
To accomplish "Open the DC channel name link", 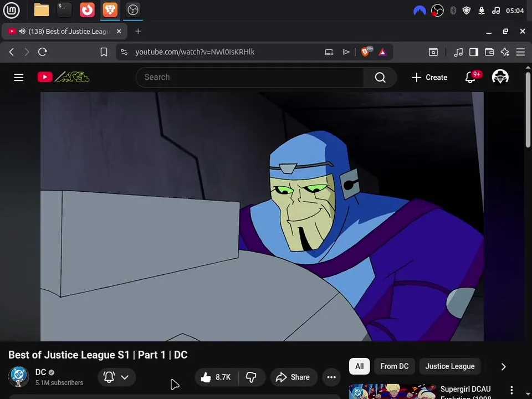I will coord(40,372).
